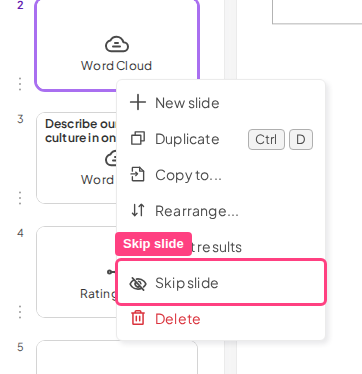Click the crossed-out eye Skip slide icon

[138, 284]
